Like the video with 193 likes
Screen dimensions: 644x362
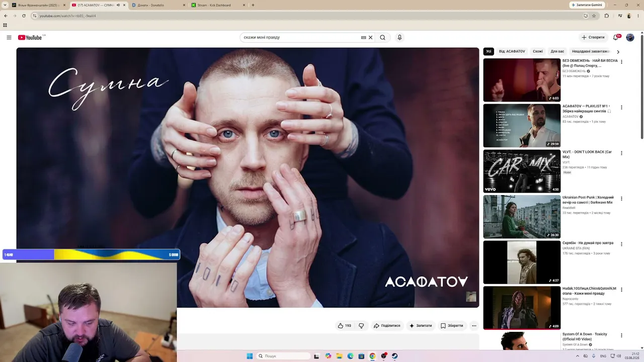pyautogui.click(x=345, y=326)
